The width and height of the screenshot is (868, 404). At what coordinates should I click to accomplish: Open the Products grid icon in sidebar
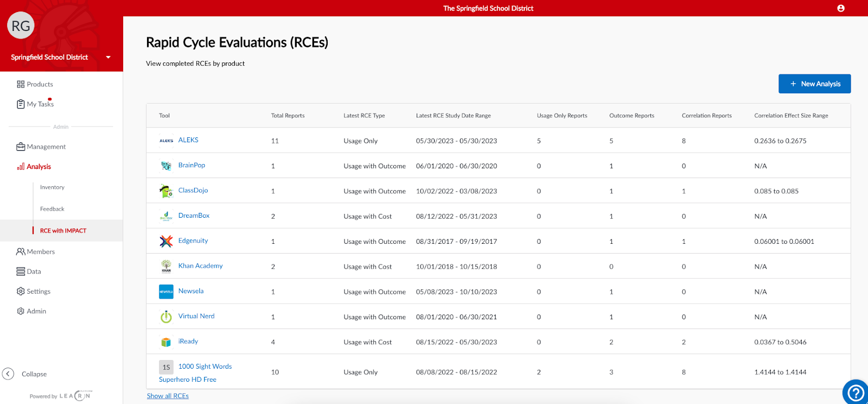tap(21, 84)
